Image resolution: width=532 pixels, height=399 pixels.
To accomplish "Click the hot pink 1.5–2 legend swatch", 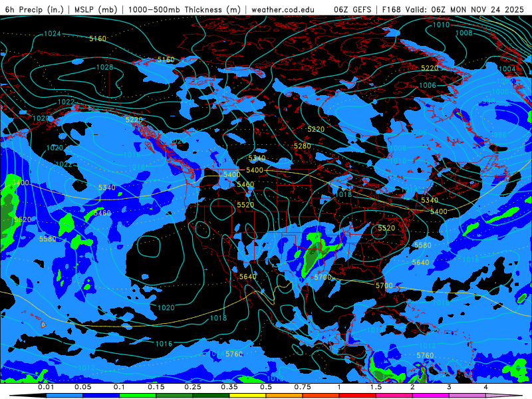I will coord(394,396).
